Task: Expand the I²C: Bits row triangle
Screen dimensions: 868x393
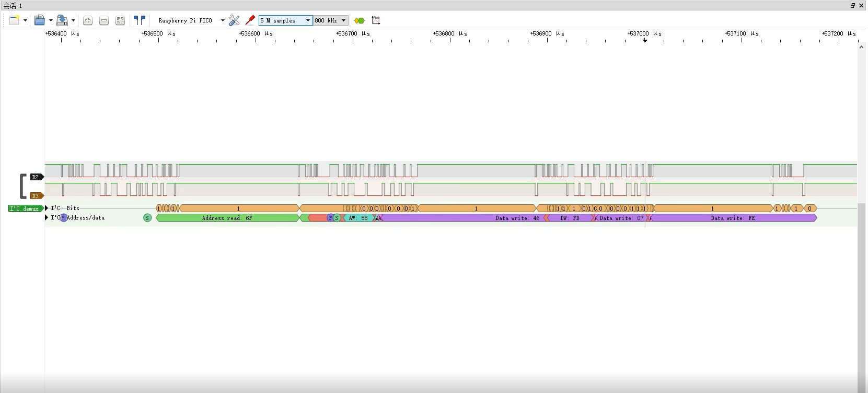Action: point(47,208)
